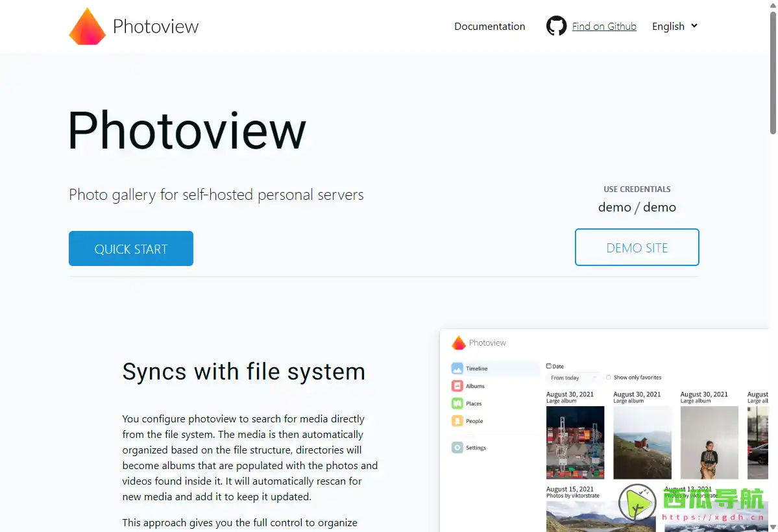This screenshot has width=778, height=532.
Task: Open the Albums section icon
Action: tap(457, 385)
